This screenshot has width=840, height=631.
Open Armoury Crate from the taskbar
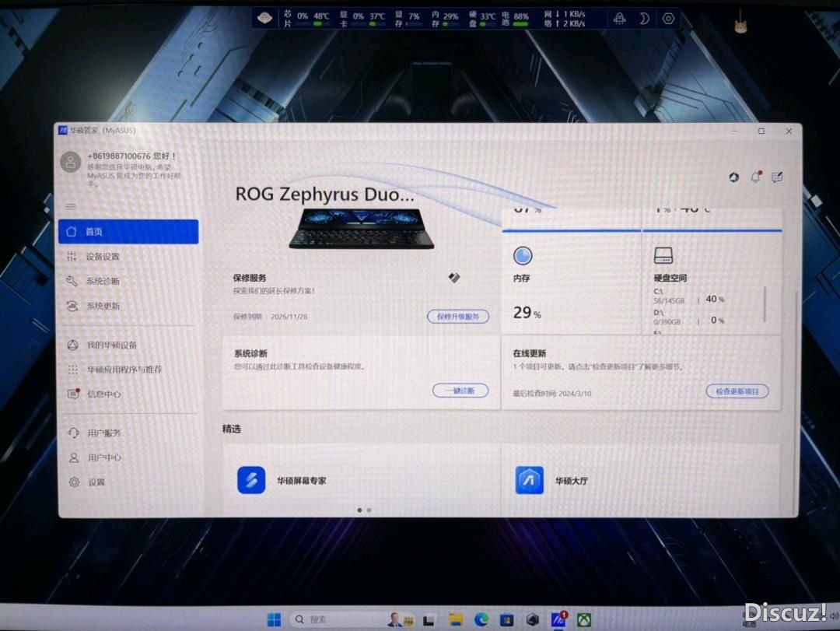[x=533, y=620]
